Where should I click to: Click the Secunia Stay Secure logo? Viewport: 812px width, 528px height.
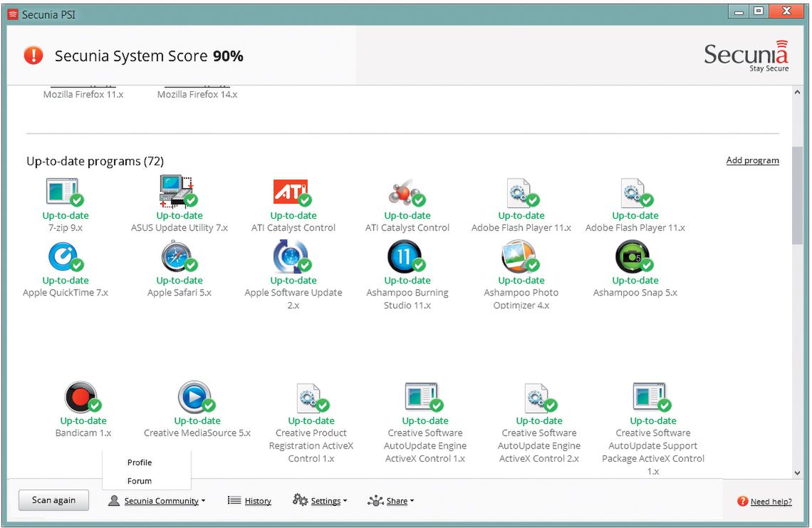coord(746,56)
